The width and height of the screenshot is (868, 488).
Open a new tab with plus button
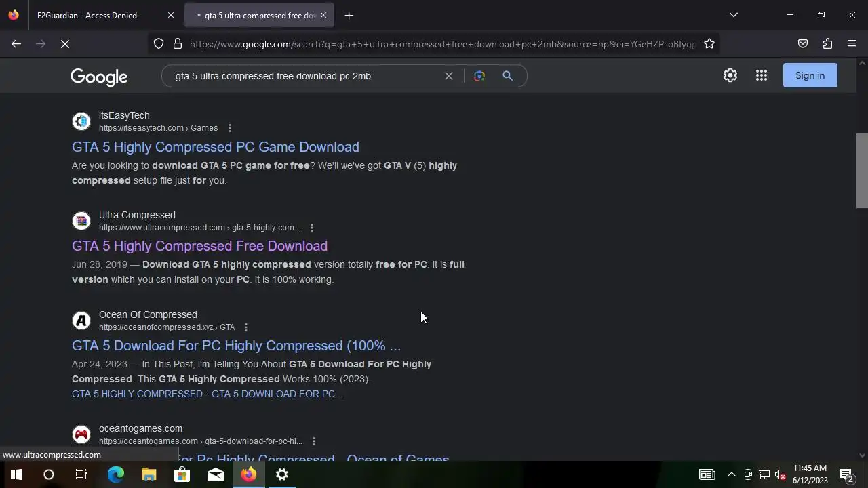tap(349, 15)
